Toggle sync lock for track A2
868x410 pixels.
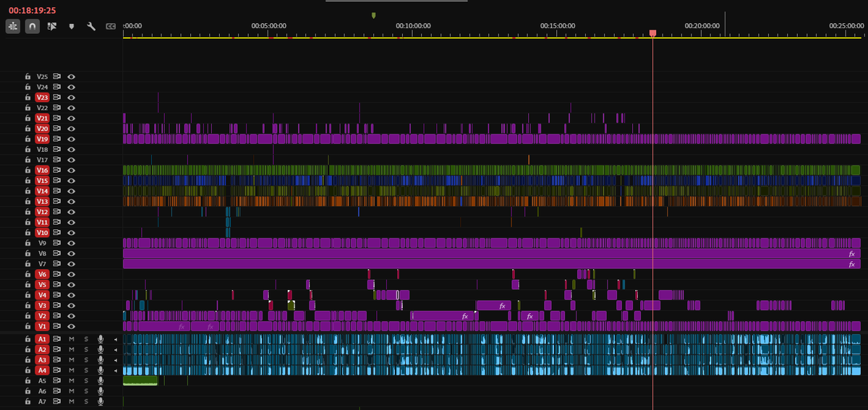coord(57,349)
